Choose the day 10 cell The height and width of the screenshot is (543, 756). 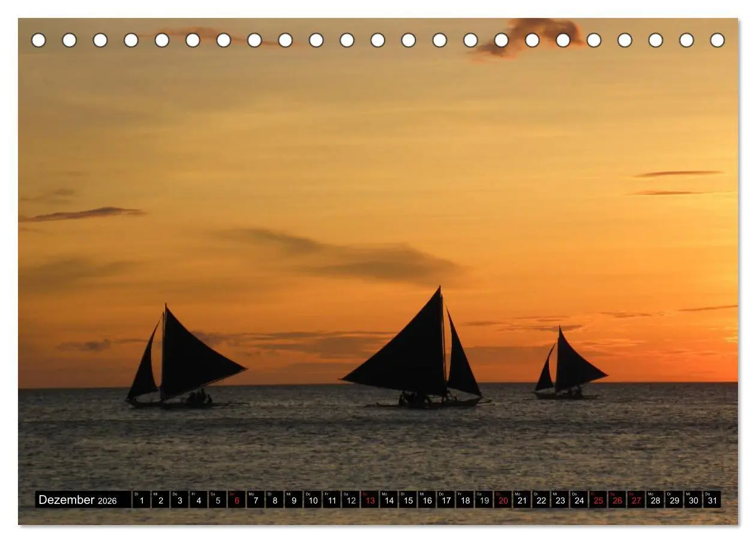[x=312, y=499]
